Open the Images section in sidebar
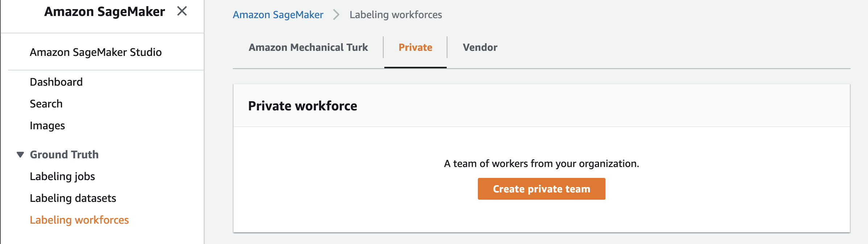 (x=47, y=126)
